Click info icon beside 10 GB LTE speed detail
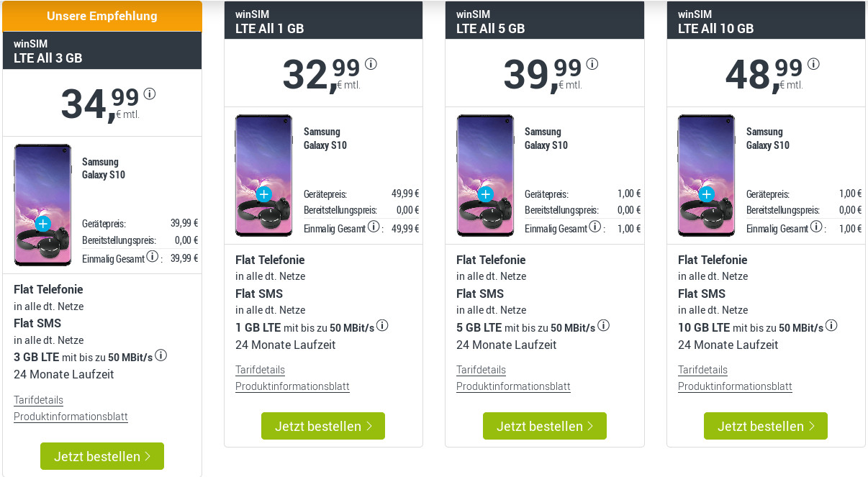This screenshot has width=868, height=477. [831, 326]
